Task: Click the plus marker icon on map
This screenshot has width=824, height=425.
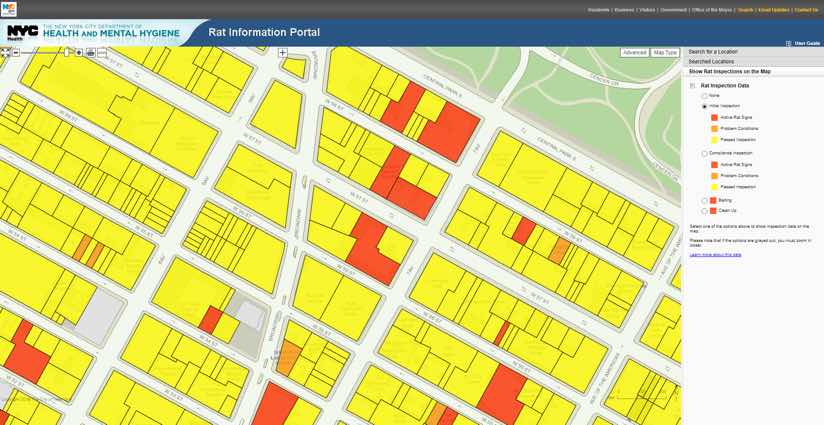Action: coord(283,53)
